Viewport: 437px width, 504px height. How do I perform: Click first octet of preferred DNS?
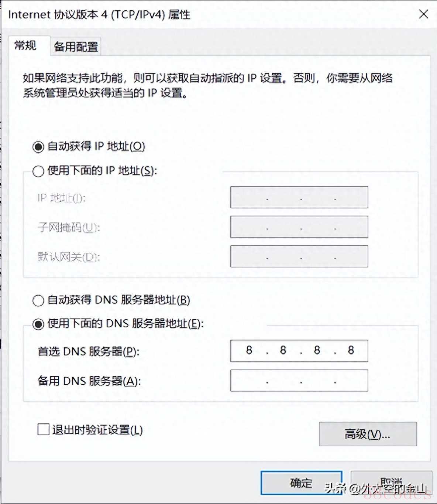[x=249, y=350]
